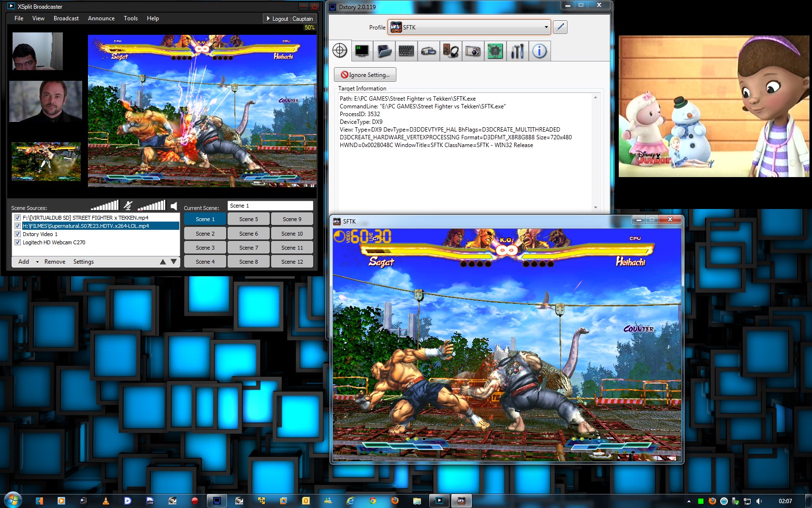Open the Dxtory Overlay tab with monitor icon

pos(362,50)
